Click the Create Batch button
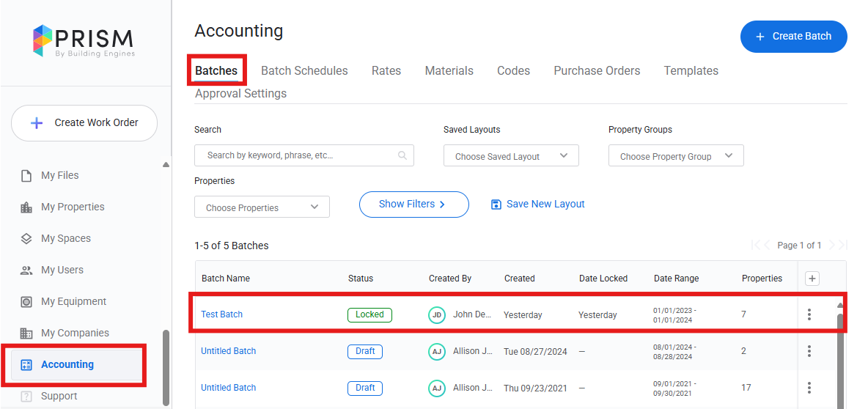Image resolution: width=868 pixels, height=409 pixels. click(793, 37)
